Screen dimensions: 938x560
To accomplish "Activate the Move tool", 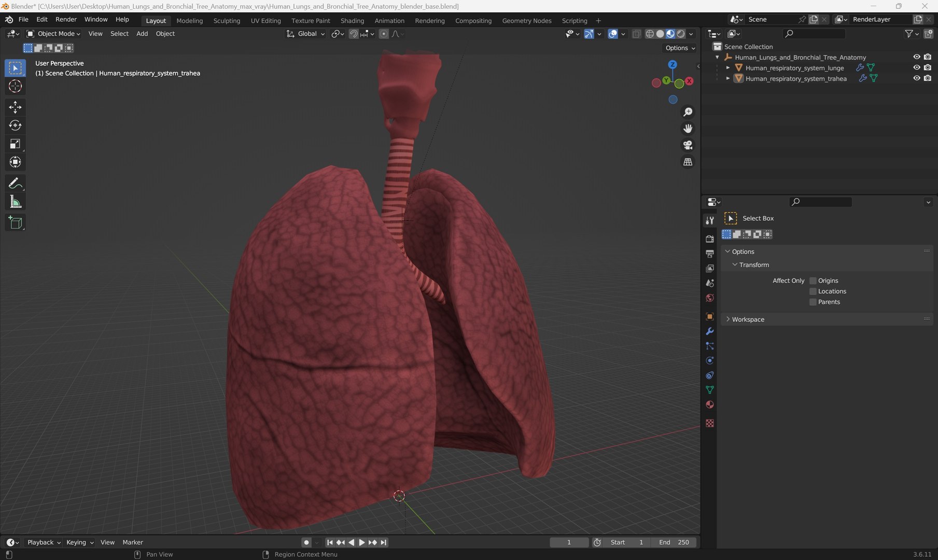I will [15, 107].
